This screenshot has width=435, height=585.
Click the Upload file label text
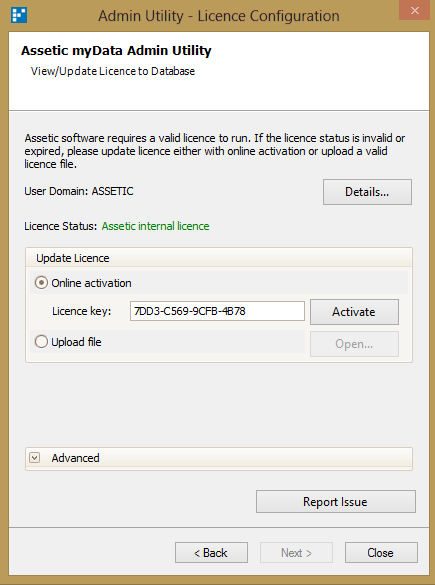click(x=76, y=342)
